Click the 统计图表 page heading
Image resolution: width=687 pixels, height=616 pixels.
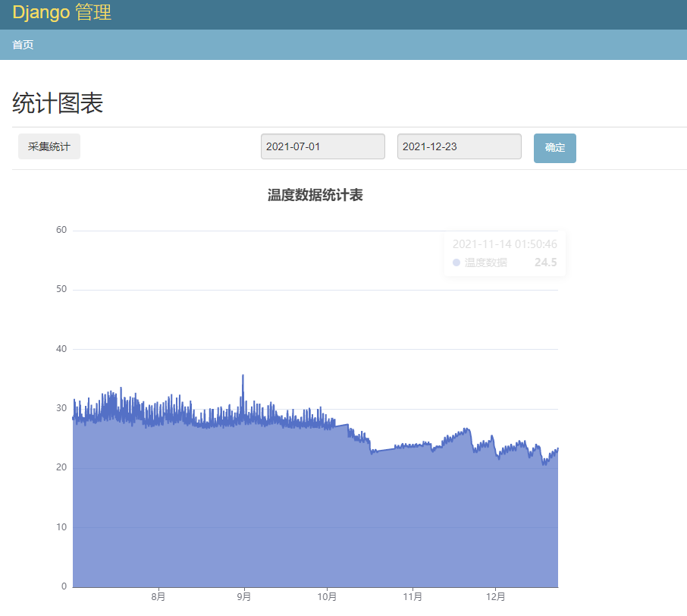coord(58,103)
